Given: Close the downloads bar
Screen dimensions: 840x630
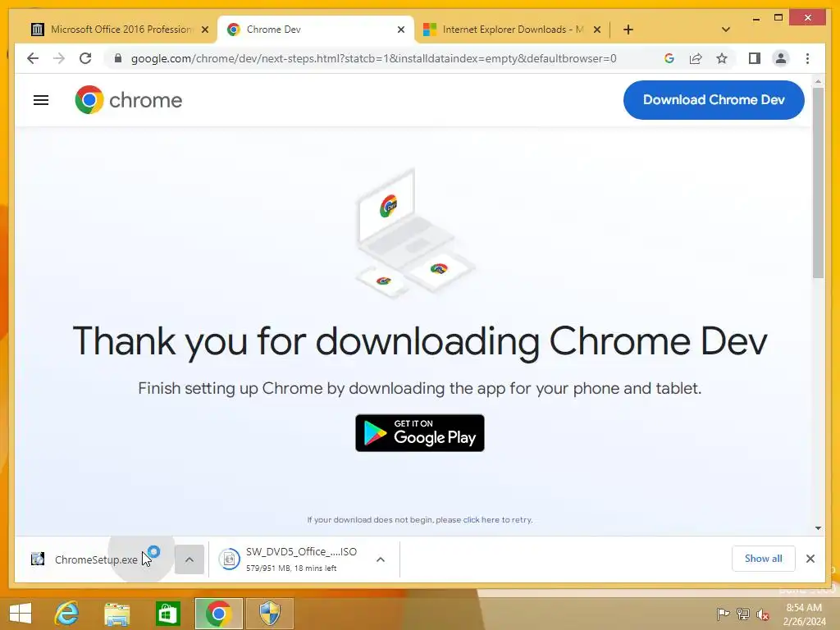Looking at the screenshot, I should coord(810,559).
